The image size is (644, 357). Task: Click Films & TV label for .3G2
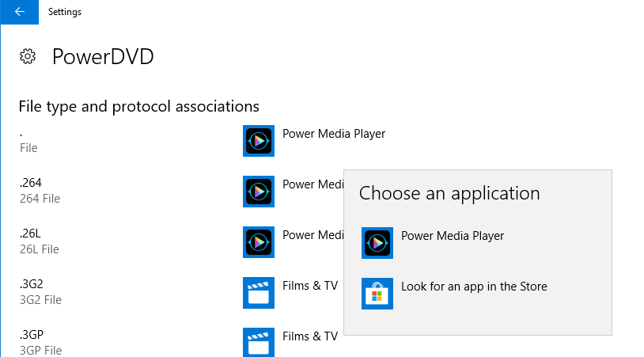(x=310, y=286)
